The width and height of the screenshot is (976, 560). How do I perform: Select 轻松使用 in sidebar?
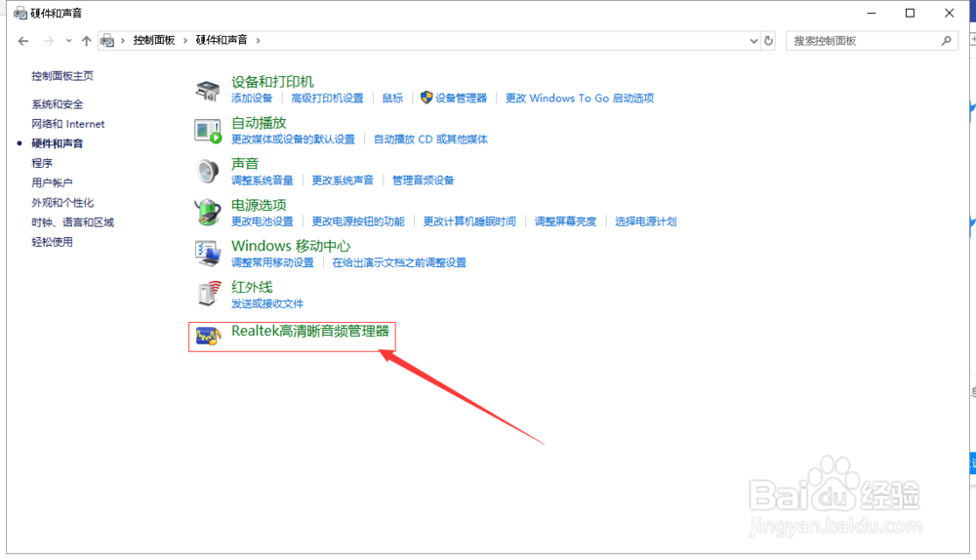[x=52, y=242]
